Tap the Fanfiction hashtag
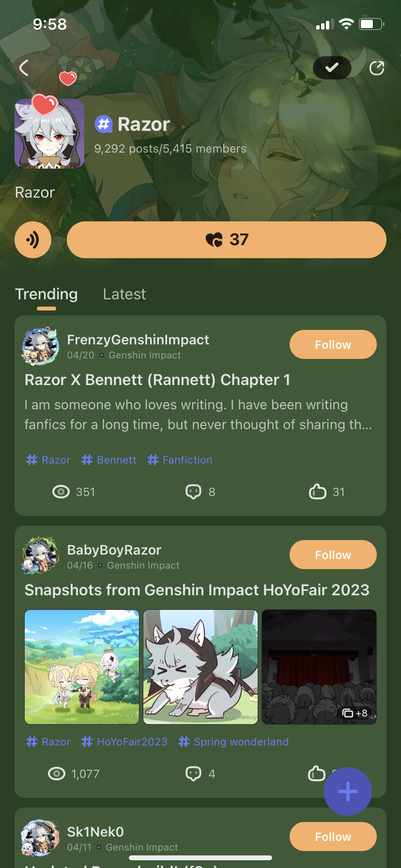 [x=180, y=460]
